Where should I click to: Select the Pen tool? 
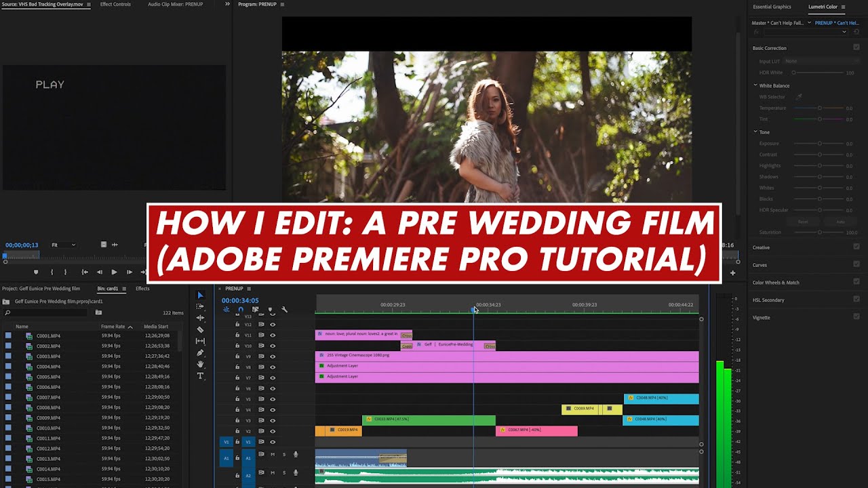point(200,352)
